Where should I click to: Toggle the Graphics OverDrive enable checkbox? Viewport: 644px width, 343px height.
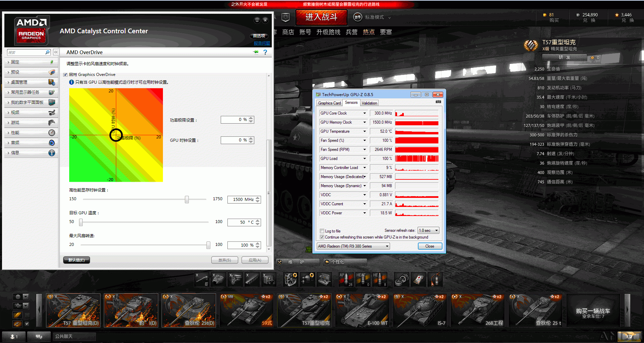point(66,75)
